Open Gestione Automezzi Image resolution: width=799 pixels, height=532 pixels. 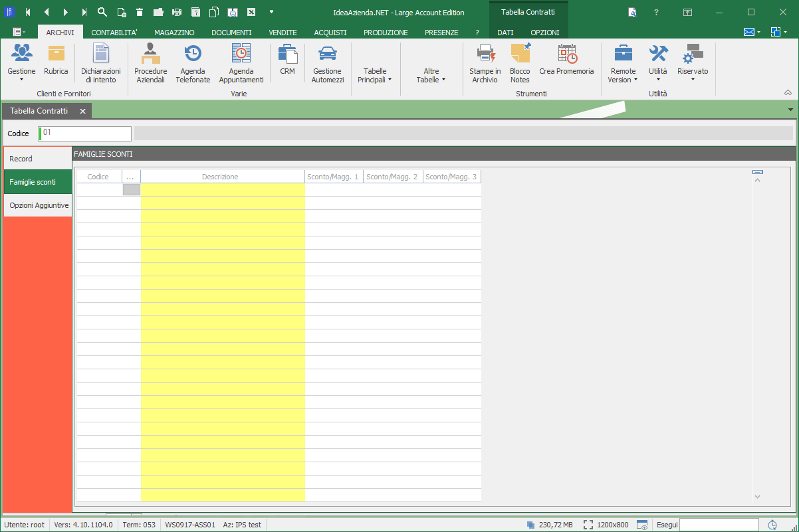[328, 63]
